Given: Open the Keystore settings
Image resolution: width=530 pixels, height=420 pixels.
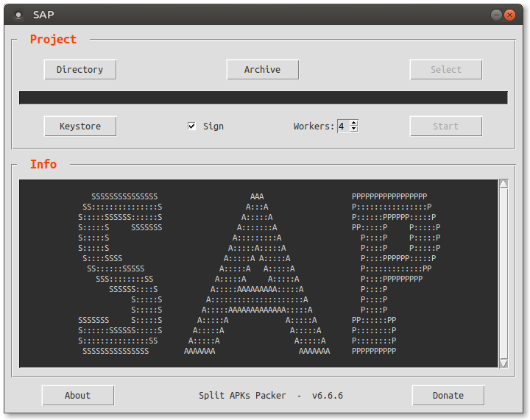Looking at the screenshot, I should [x=80, y=127].
